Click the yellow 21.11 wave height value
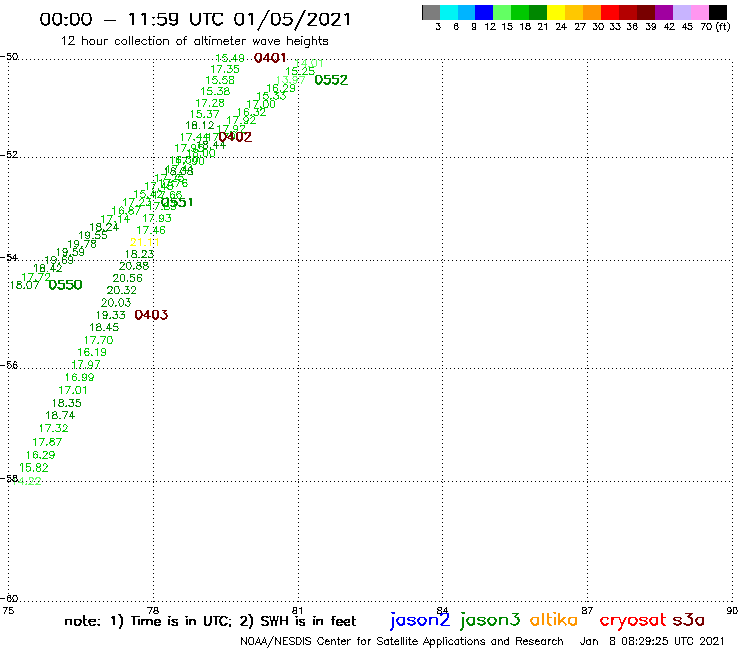 [145, 242]
